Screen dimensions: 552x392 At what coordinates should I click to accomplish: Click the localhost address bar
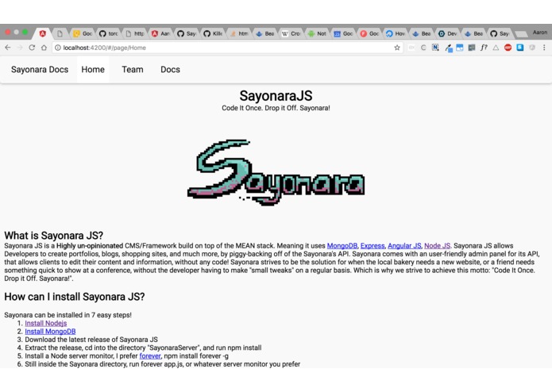[226, 48]
